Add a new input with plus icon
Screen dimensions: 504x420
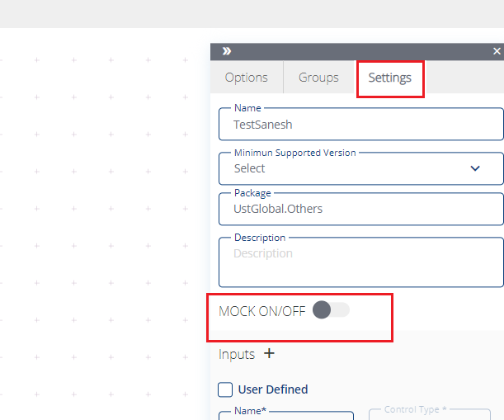pos(269,353)
